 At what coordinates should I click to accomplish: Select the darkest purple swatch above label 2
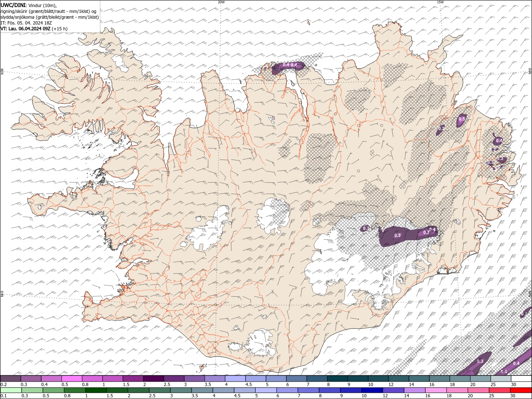(x=153, y=379)
